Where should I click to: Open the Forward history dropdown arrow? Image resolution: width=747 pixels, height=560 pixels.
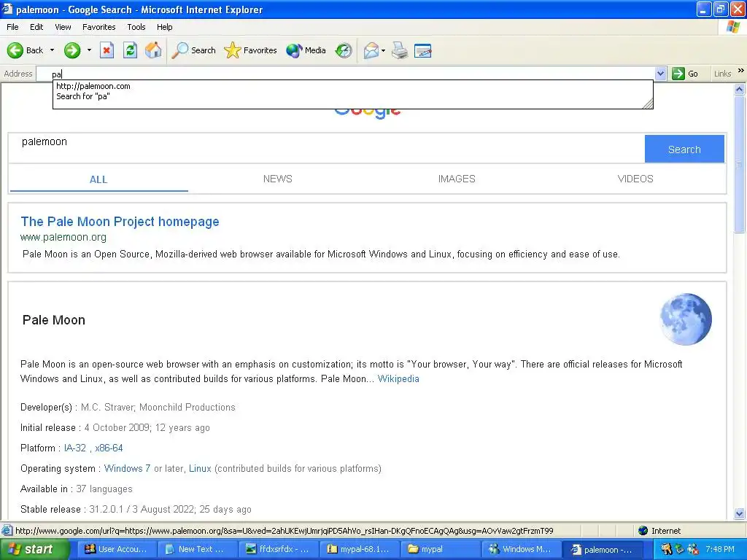pyautogui.click(x=89, y=50)
